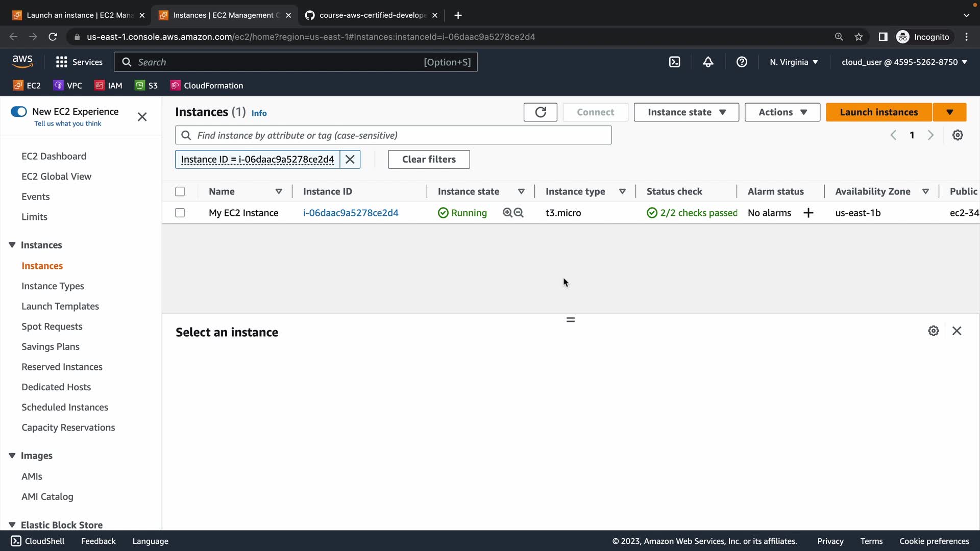Expand the Actions dropdown menu
The image size is (980, 551).
(x=782, y=112)
